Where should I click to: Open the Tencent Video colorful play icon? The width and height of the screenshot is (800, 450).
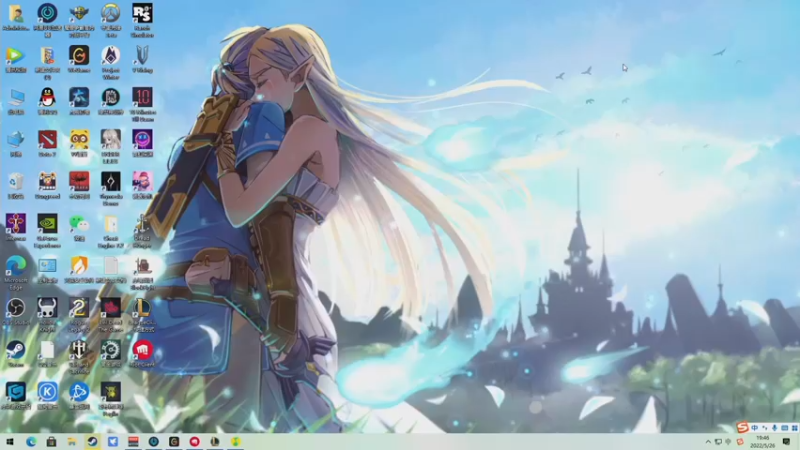[x=16, y=56]
